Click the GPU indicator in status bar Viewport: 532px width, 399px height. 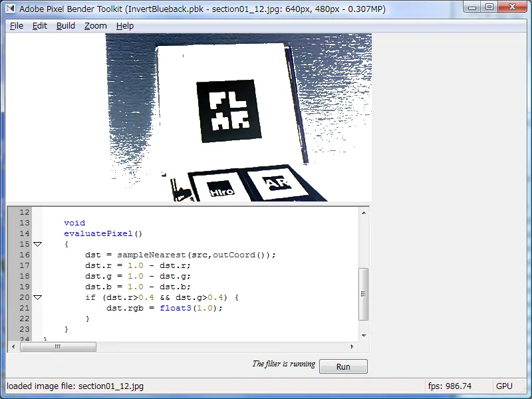coord(504,386)
